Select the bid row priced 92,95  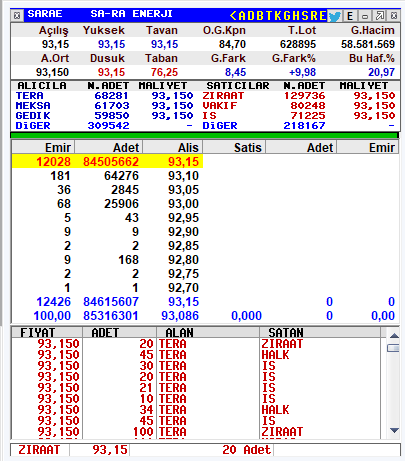107,218
